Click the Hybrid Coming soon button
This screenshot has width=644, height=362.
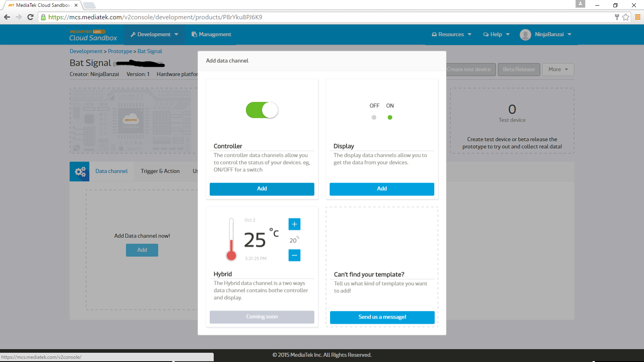(x=262, y=317)
